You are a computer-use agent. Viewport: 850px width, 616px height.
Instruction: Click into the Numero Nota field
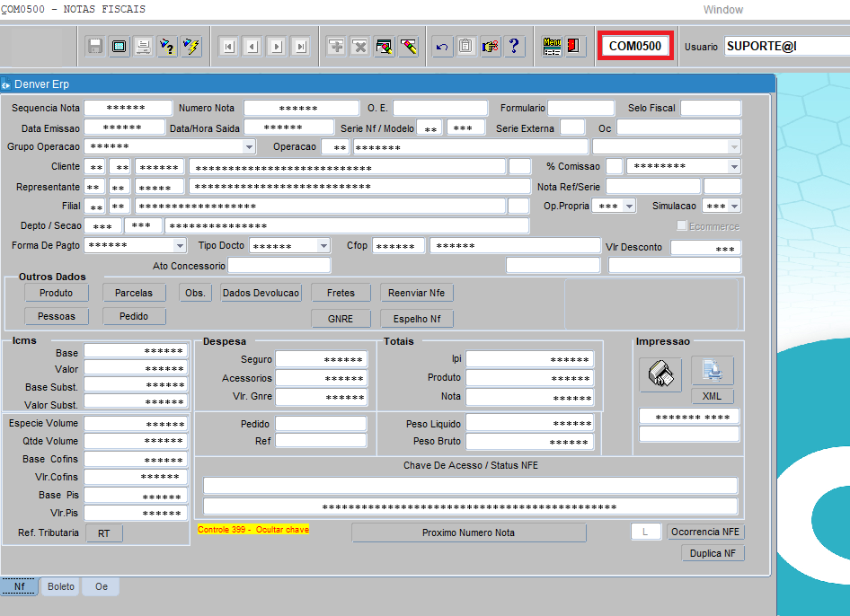point(297,109)
